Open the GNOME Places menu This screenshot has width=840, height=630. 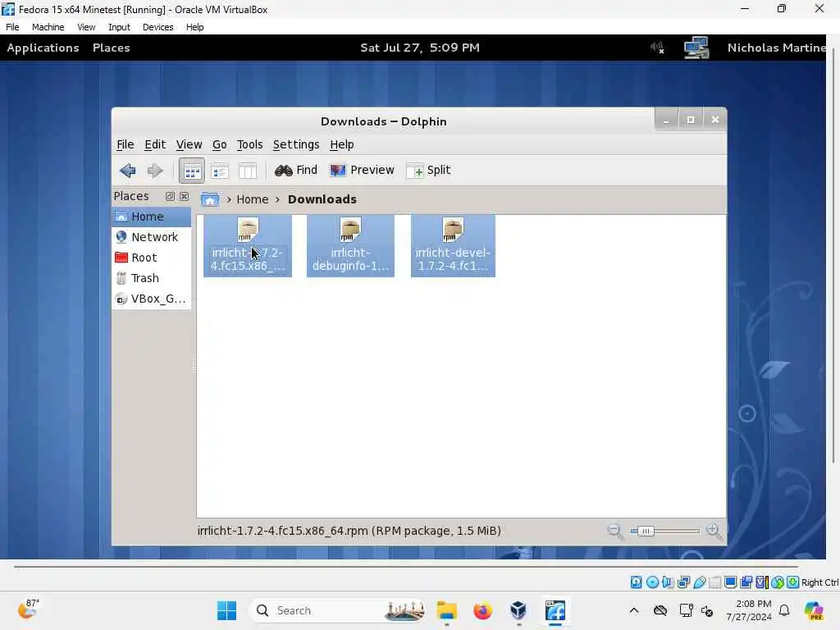pyautogui.click(x=111, y=48)
